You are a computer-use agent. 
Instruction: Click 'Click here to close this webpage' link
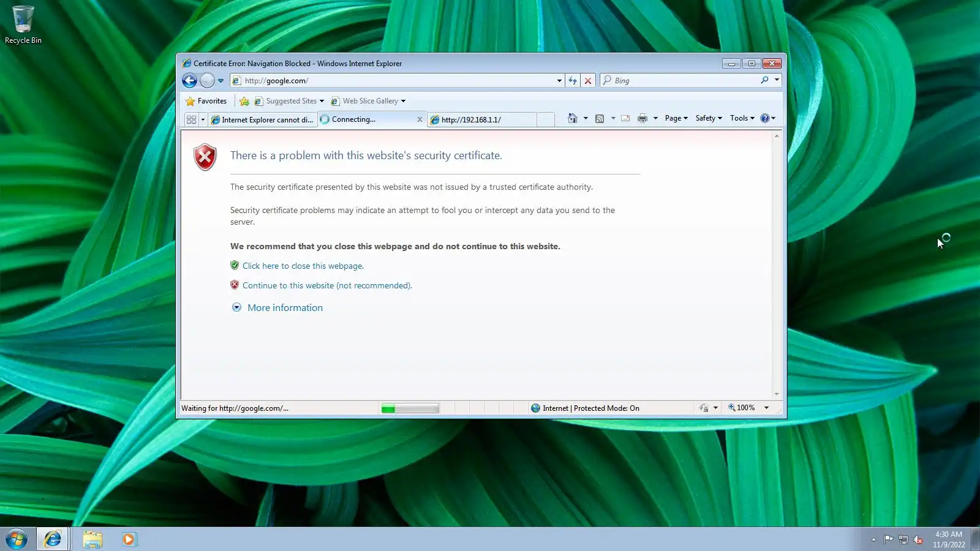(303, 266)
